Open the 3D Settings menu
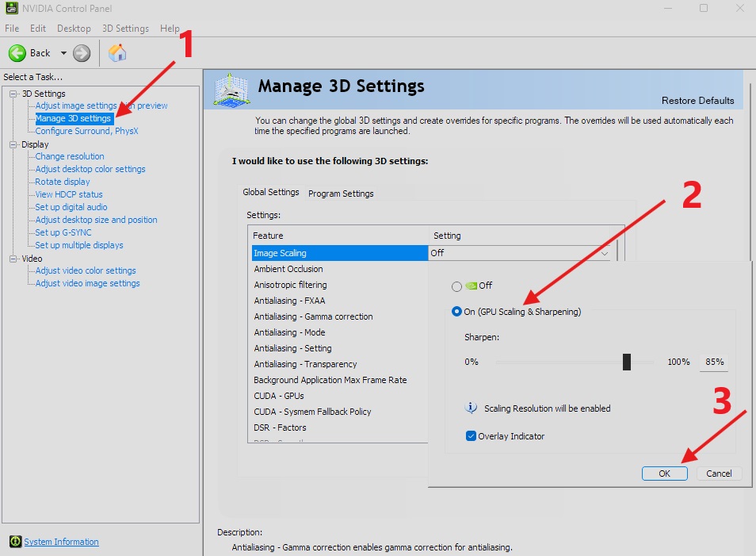The image size is (756, 556). pyautogui.click(x=125, y=29)
